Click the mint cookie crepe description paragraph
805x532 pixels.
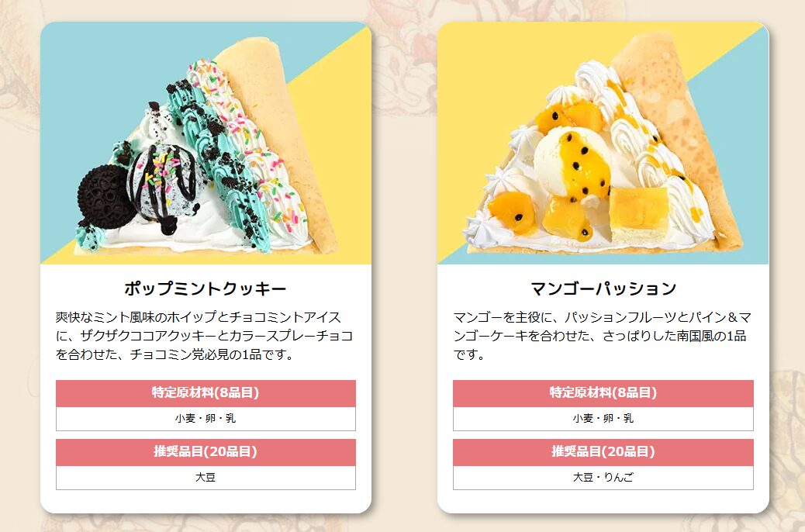(206, 336)
